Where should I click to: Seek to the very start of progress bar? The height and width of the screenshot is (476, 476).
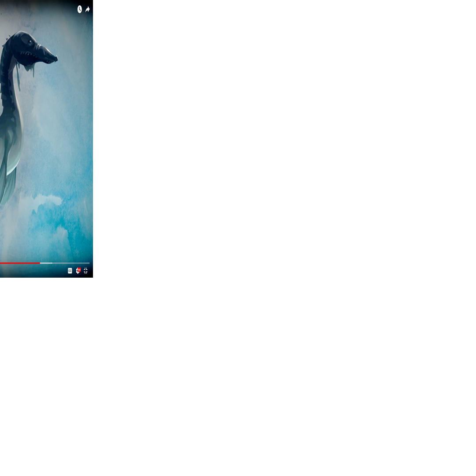tap(1, 263)
